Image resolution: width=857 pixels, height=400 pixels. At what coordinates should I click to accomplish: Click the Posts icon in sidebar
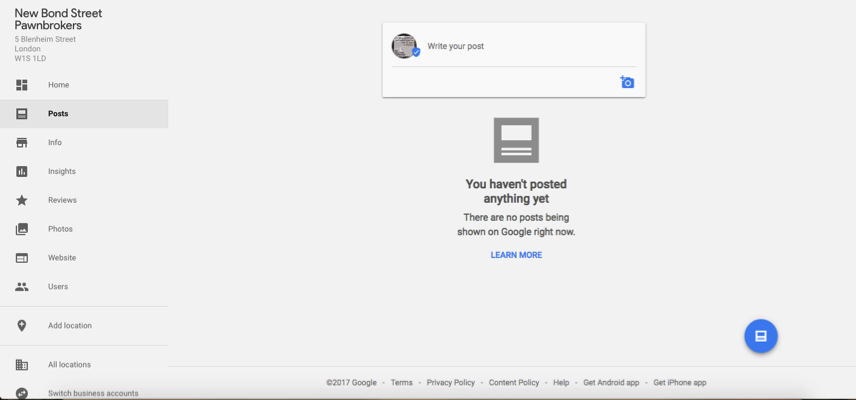click(22, 114)
